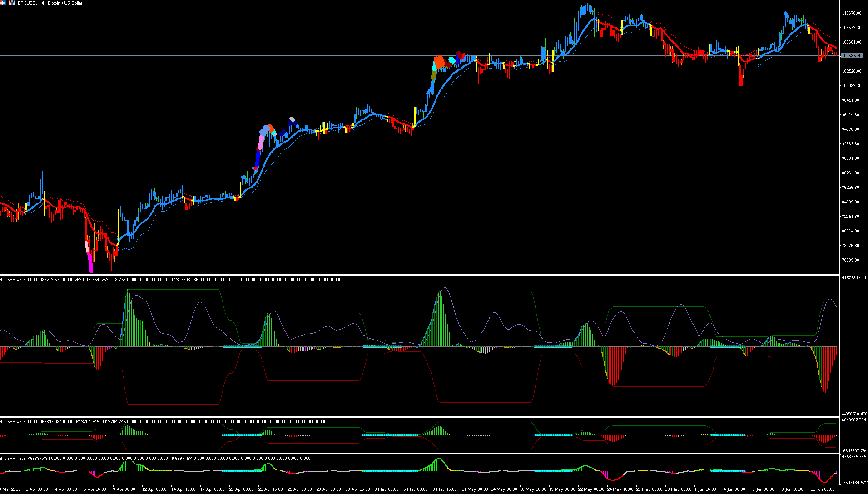The width and height of the screenshot is (868, 494).
Task: Click the 8 May 16:00 time label
Action: [445, 489]
